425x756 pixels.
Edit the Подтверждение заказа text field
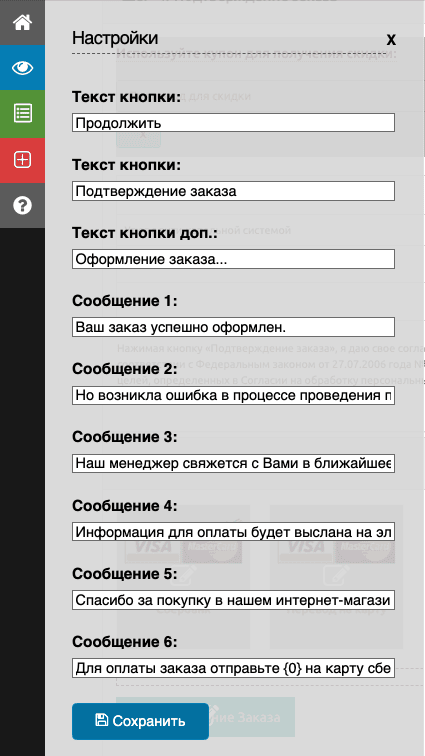(x=233, y=191)
